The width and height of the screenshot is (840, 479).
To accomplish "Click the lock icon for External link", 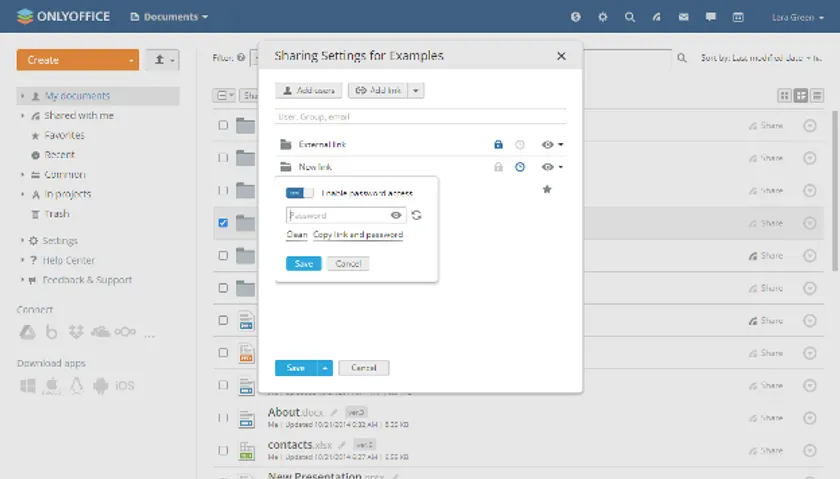I will (x=498, y=145).
